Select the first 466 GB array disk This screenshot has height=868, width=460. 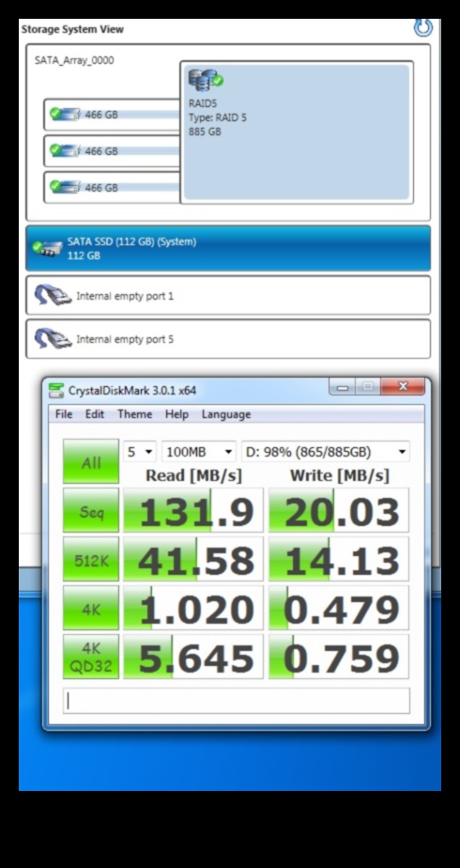tap(113, 115)
